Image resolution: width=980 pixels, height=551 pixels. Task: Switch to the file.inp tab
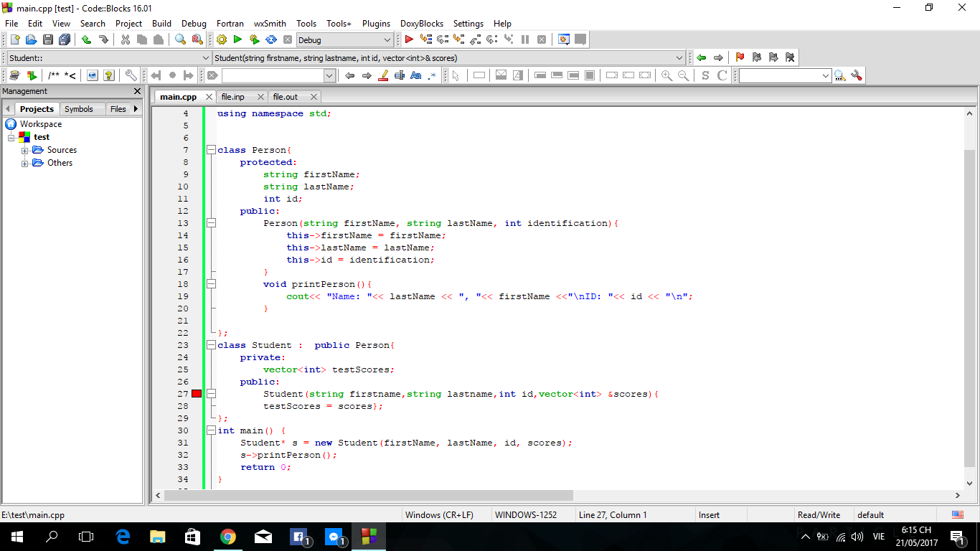232,97
